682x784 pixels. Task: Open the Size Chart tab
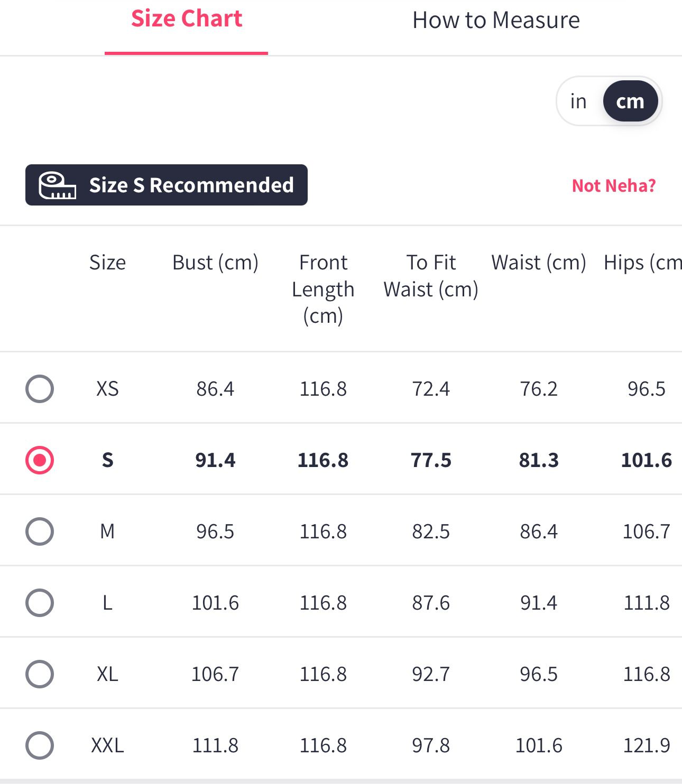[x=187, y=20]
